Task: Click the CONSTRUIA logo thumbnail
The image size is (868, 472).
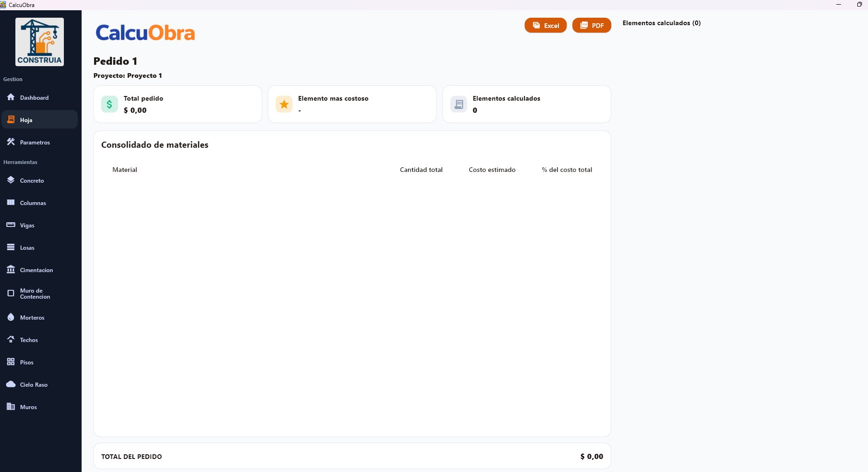Action: coord(40,42)
